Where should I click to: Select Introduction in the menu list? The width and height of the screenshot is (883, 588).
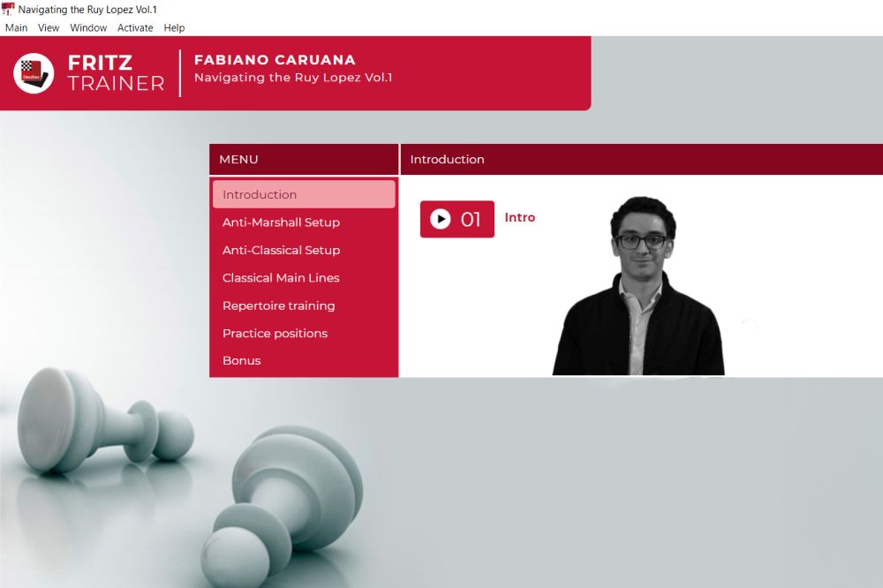pos(304,194)
